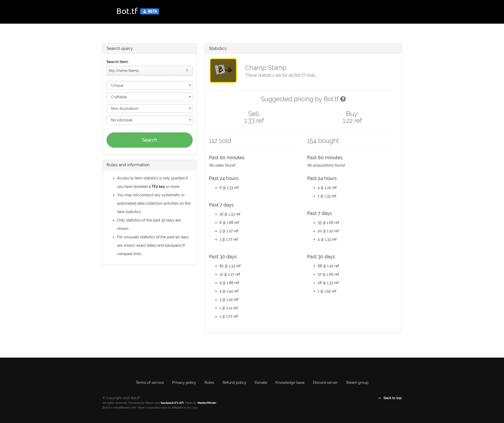Viewport: 504px width, 423px height.
Task: Join the Discord server link
Action: point(325,383)
